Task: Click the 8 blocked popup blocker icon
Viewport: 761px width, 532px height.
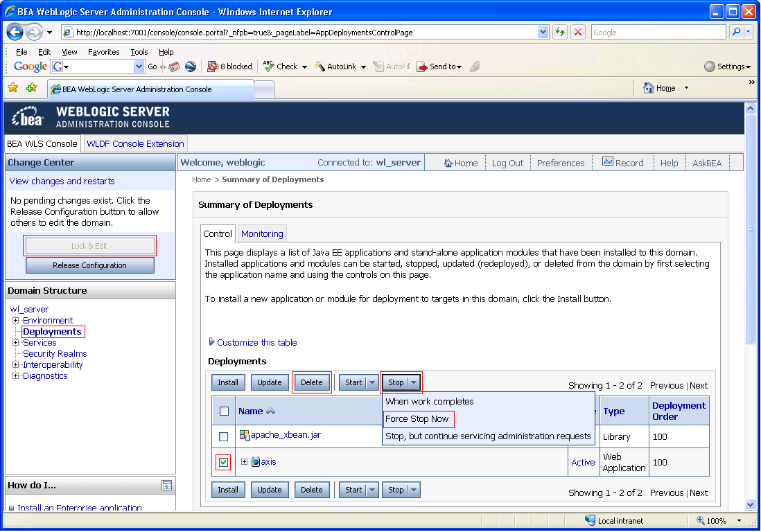Action: (212, 66)
